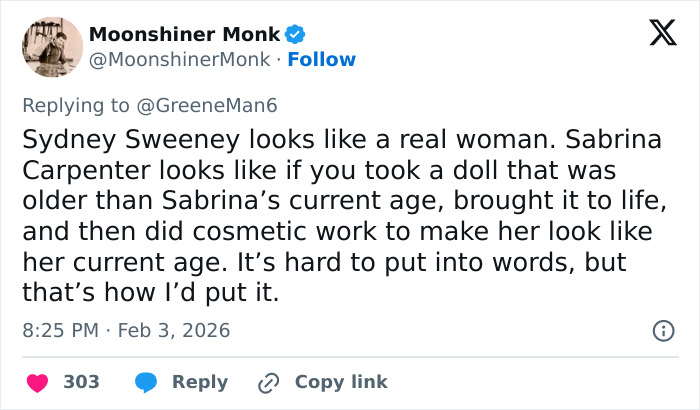Click the 8:25 PM time
Image resolution: width=700 pixels, height=410 pixels.
pyautogui.click(x=59, y=329)
